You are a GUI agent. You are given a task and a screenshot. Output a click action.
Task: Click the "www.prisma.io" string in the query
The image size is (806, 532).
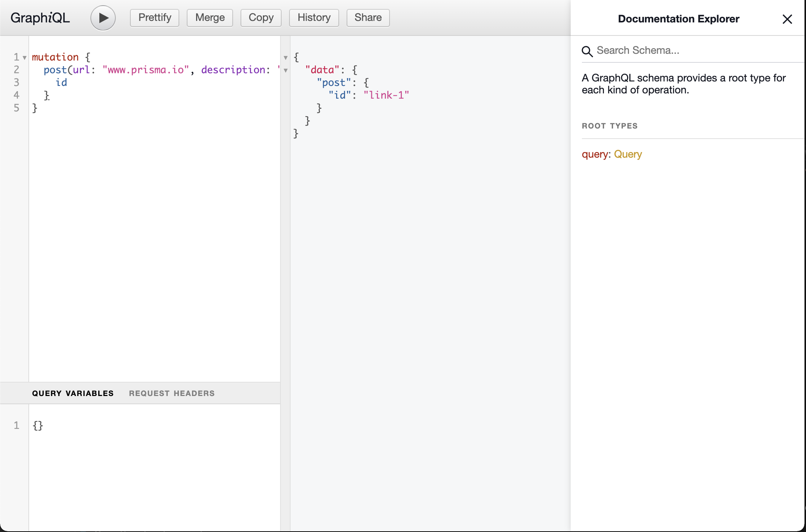(146, 70)
